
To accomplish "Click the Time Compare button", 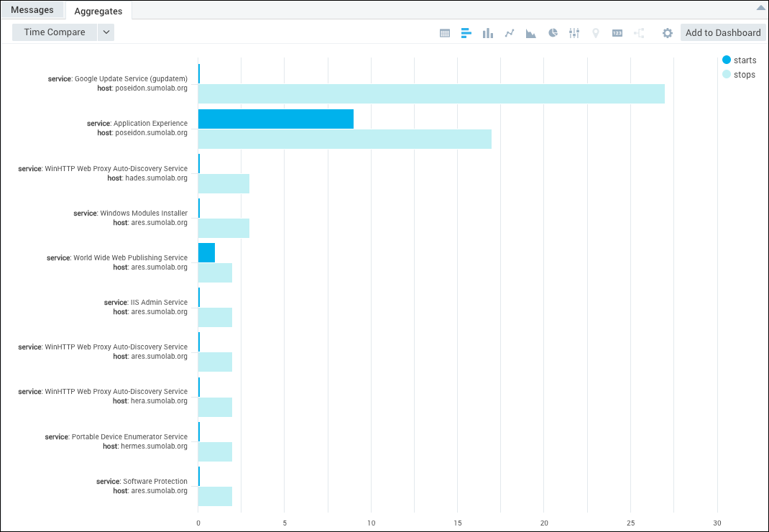I will point(55,32).
